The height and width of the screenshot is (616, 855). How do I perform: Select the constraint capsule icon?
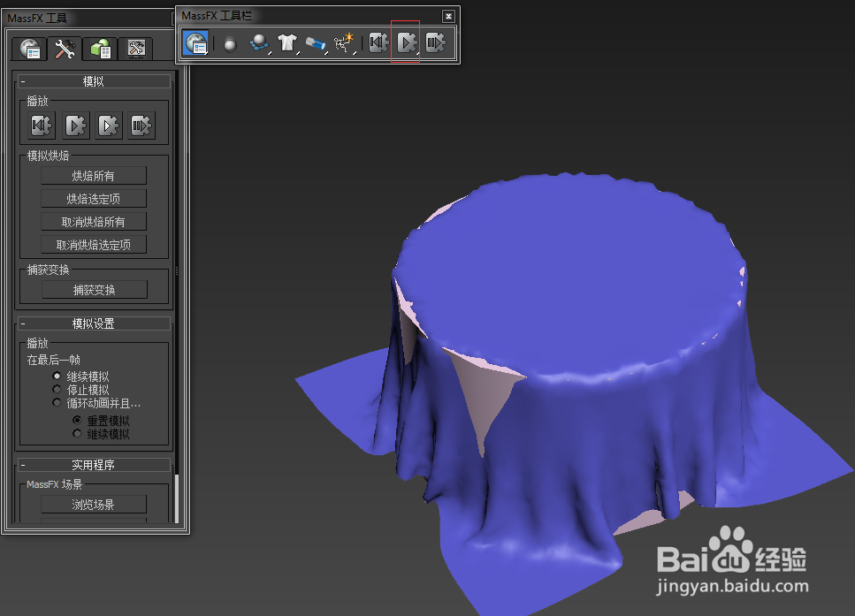[316, 42]
